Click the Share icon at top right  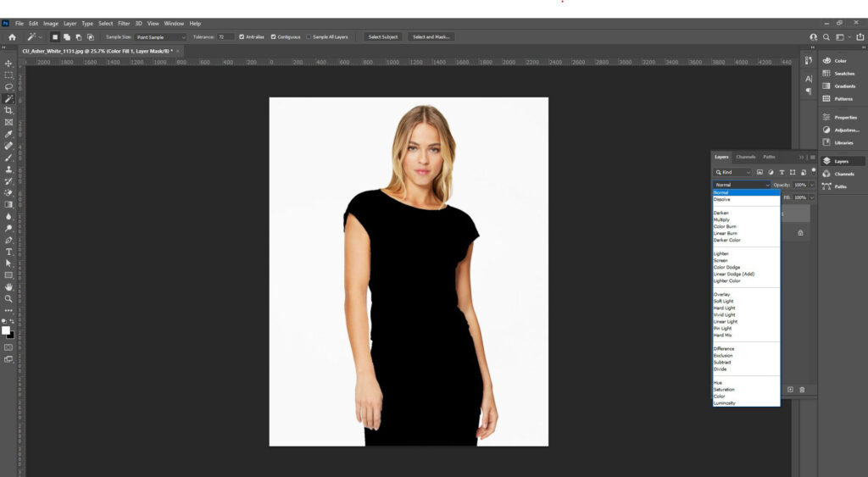860,37
